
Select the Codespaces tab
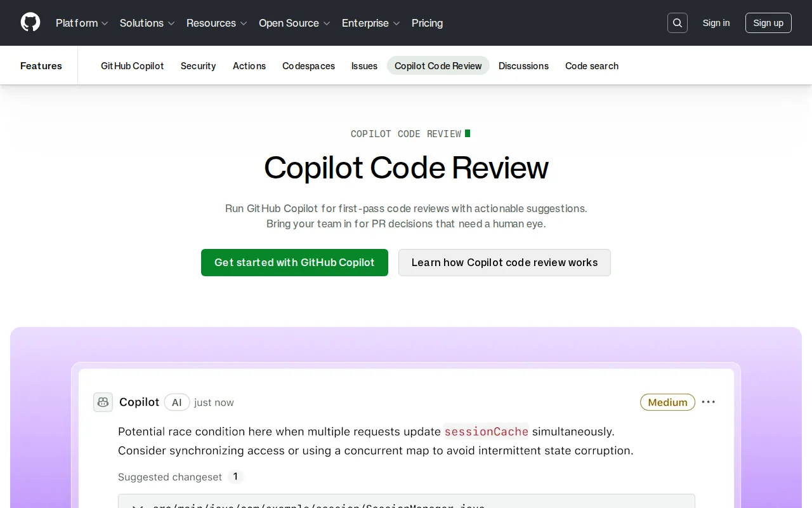tap(309, 66)
